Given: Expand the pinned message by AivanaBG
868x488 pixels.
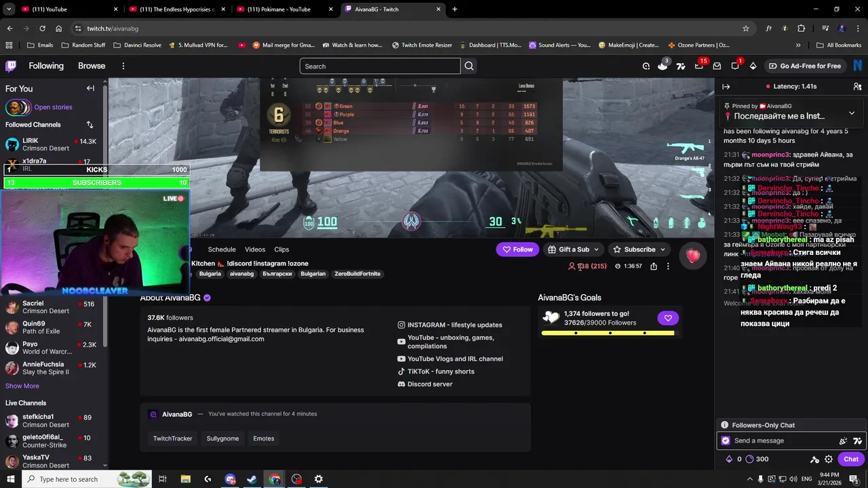Looking at the screenshot, I should [x=852, y=113].
